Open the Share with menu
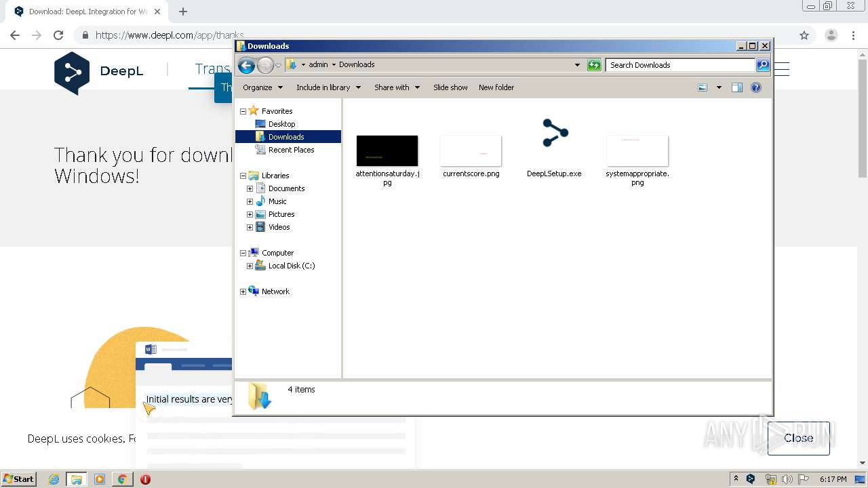The height and width of the screenshot is (488, 868). point(397,87)
